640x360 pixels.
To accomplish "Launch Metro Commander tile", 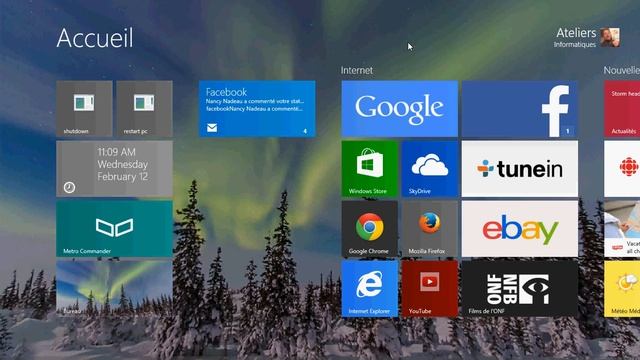I will (114, 229).
